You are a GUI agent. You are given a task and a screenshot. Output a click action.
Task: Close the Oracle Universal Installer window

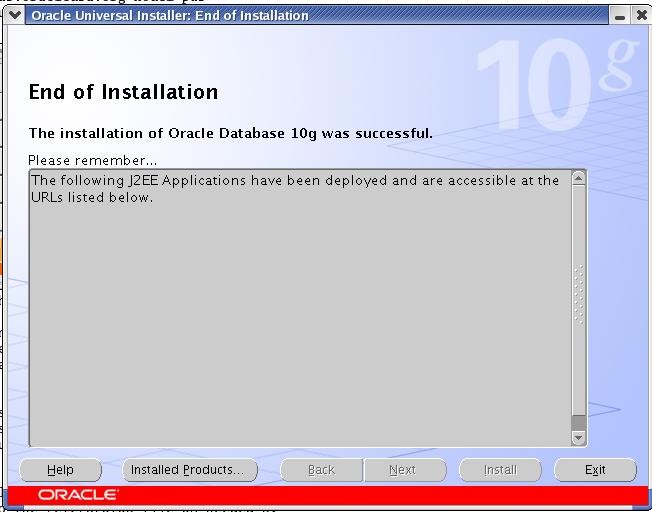[x=641, y=16]
